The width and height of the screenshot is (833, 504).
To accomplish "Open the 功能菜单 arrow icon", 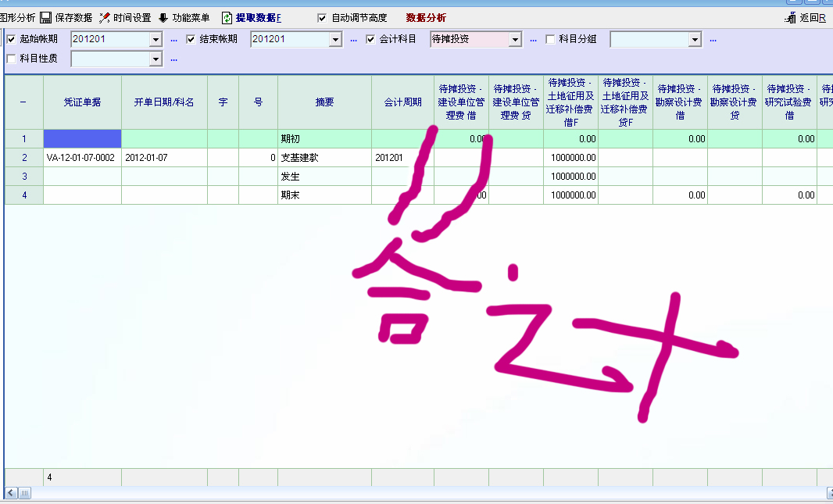I will point(163,17).
